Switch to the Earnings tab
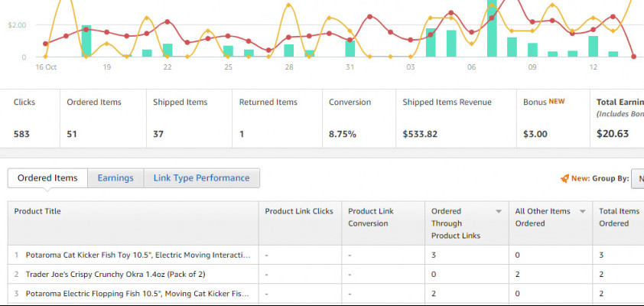Image resolution: width=644 pixels, height=306 pixels. click(115, 178)
